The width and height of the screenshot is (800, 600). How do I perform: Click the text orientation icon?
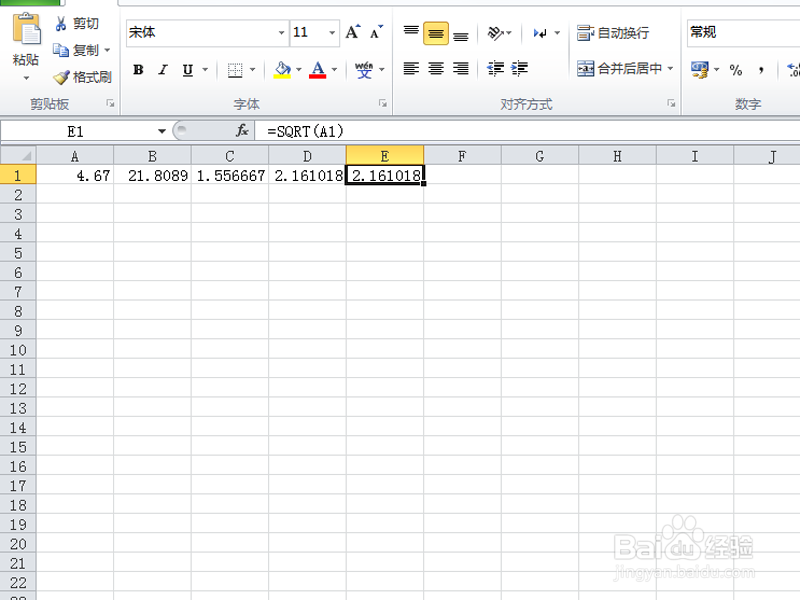point(495,33)
